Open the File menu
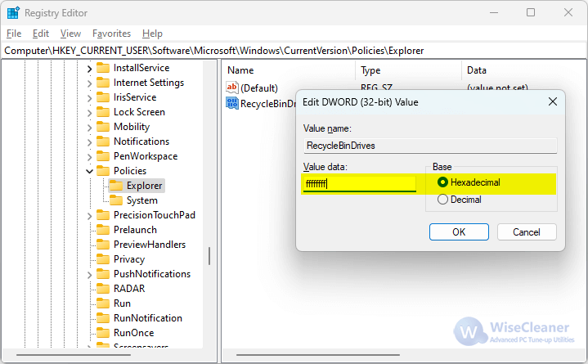The image size is (588, 364). (14, 34)
